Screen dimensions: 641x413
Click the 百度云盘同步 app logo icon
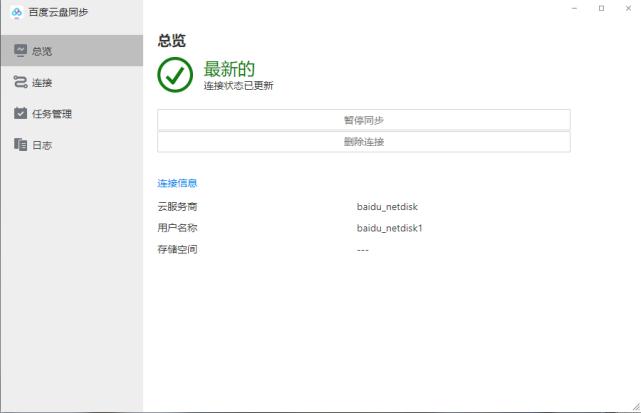(x=17, y=13)
